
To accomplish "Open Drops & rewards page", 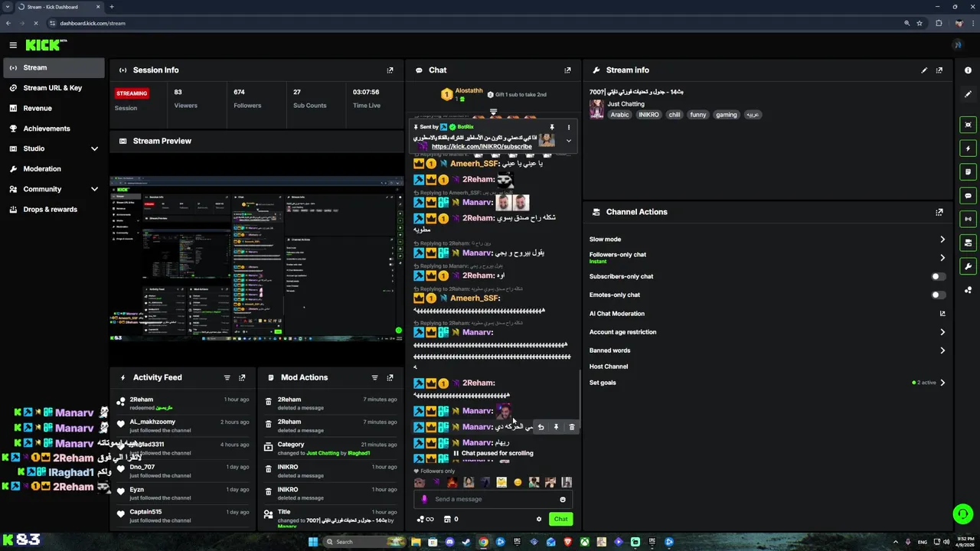I will [53, 209].
